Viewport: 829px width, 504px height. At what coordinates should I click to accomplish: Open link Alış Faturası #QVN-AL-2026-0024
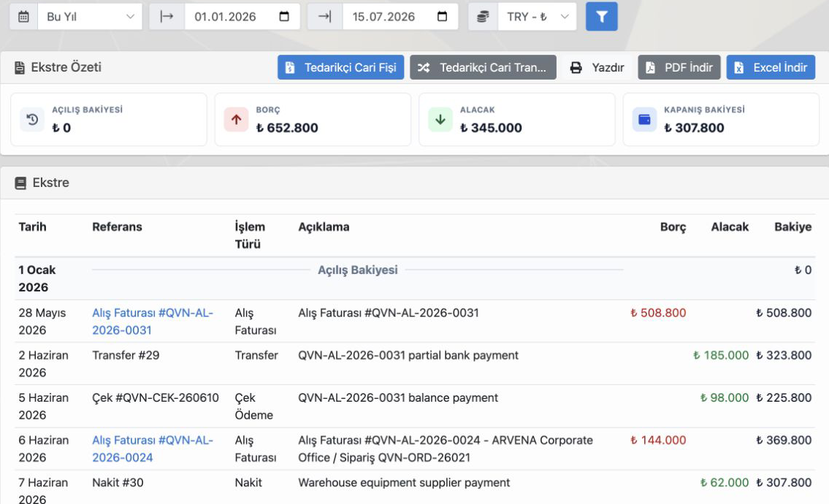[x=152, y=448]
